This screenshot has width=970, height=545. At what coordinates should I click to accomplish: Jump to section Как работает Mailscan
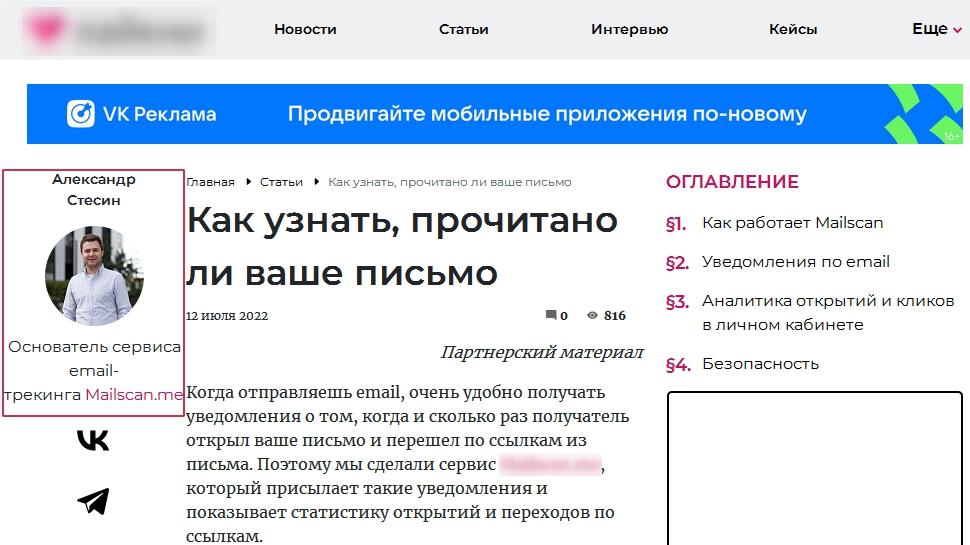pos(792,223)
